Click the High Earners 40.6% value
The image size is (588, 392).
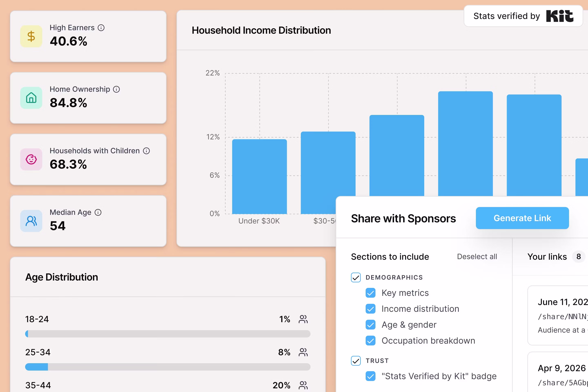click(x=69, y=41)
